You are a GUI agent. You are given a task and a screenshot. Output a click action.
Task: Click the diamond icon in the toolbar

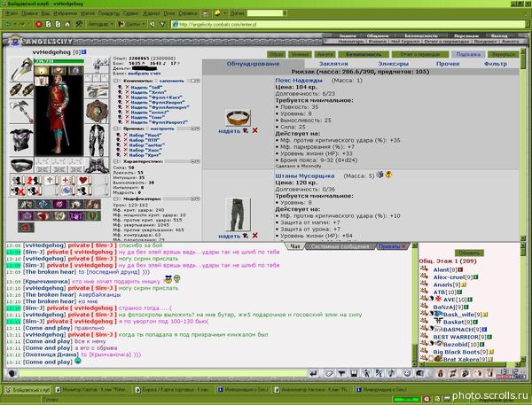[162, 25]
